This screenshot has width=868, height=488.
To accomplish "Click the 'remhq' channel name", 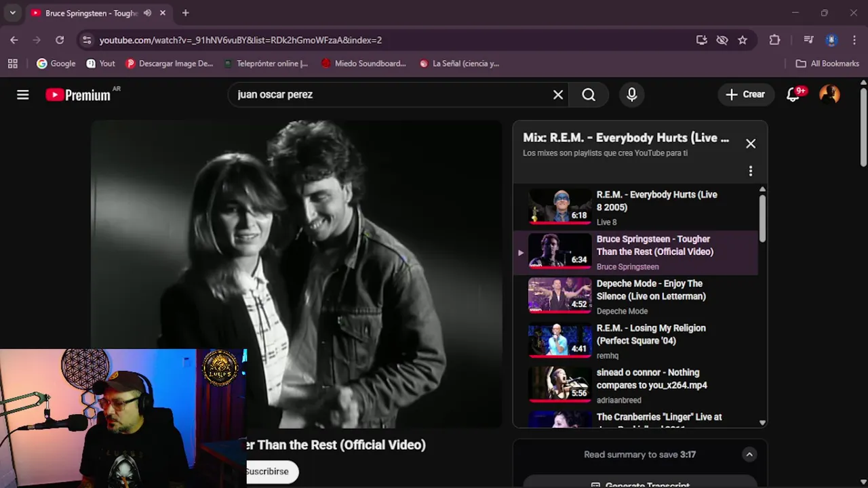I will click(608, 356).
